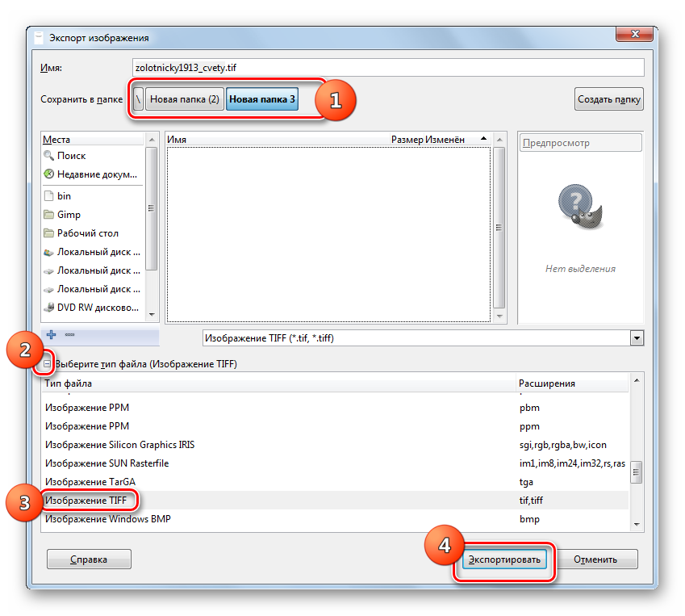Click the minus icon to remove bookmark
The width and height of the screenshot is (685, 616).
tap(69, 334)
